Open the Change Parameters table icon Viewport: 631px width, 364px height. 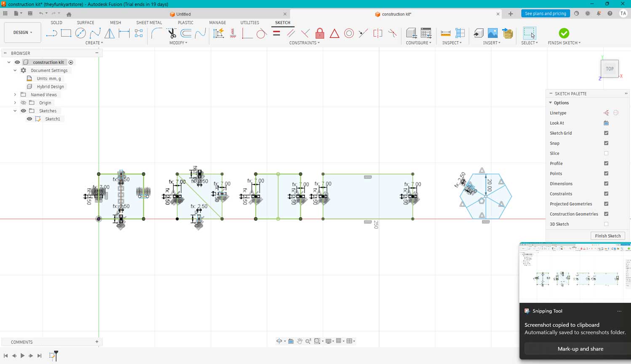click(426, 33)
